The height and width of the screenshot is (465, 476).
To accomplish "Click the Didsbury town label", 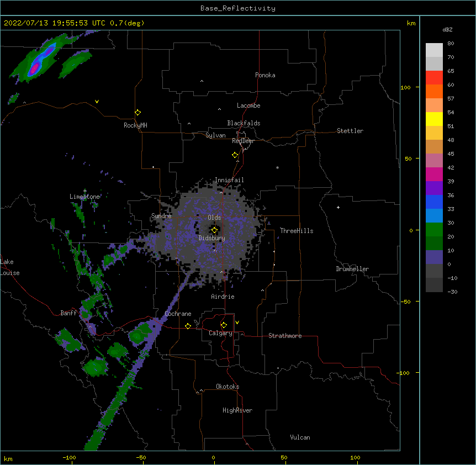I will pos(211,238).
